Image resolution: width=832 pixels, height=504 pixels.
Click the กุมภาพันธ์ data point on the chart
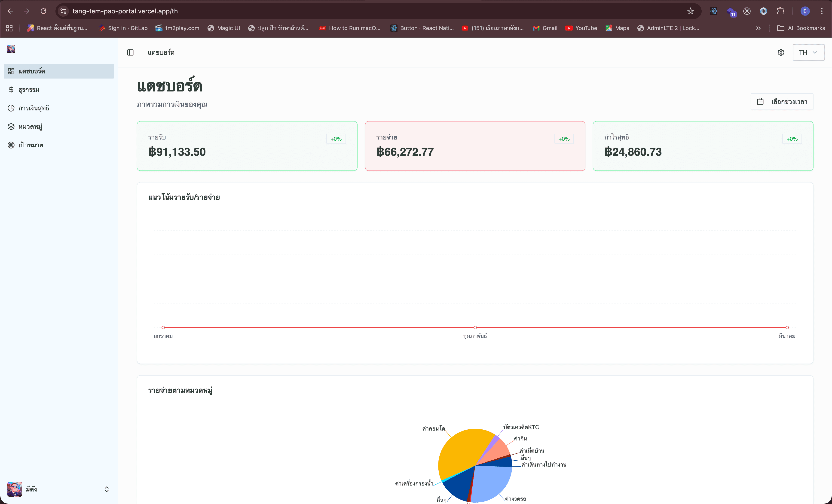coord(475,328)
